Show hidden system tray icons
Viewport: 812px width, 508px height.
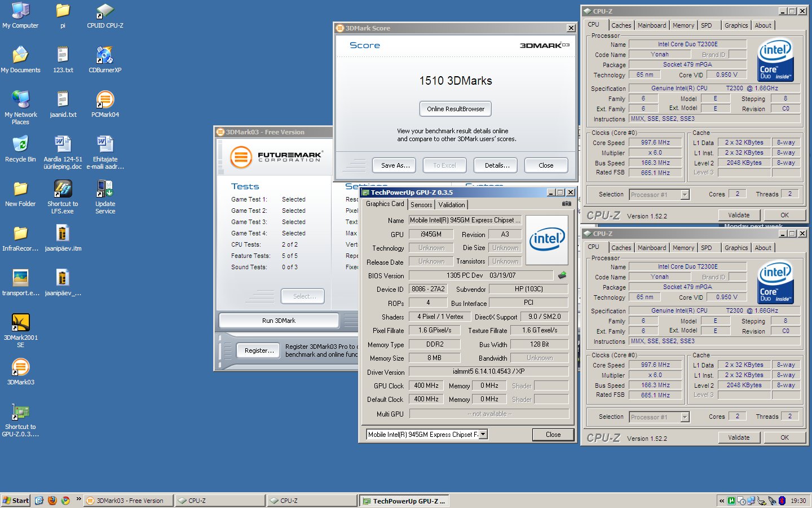tap(722, 501)
